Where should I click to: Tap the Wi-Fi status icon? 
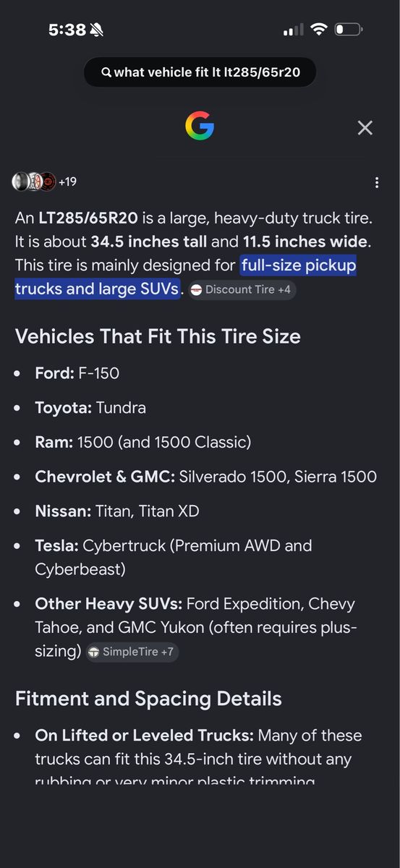318,30
